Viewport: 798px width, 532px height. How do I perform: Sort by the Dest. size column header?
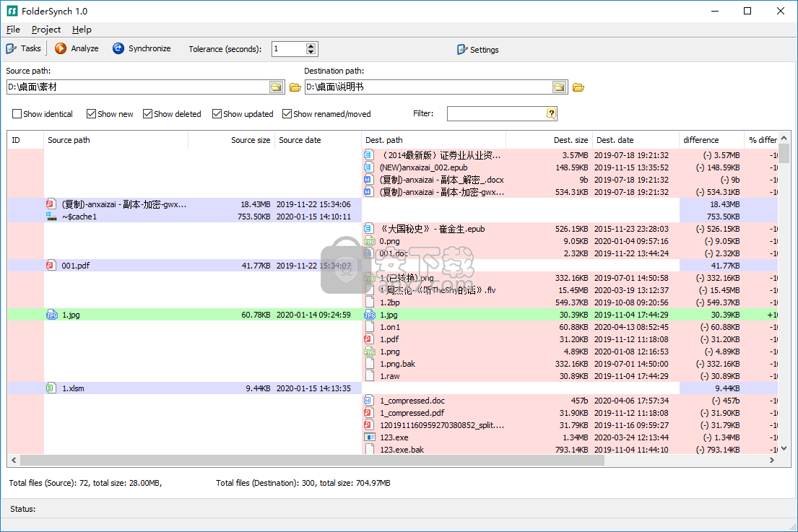[x=549, y=140]
